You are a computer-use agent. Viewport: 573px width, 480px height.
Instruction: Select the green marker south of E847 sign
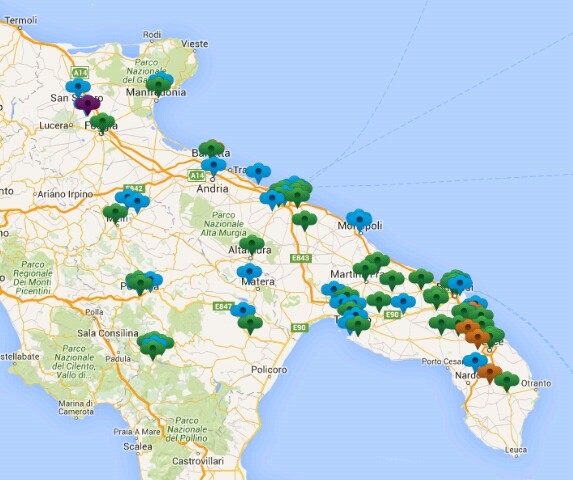point(250,324)
